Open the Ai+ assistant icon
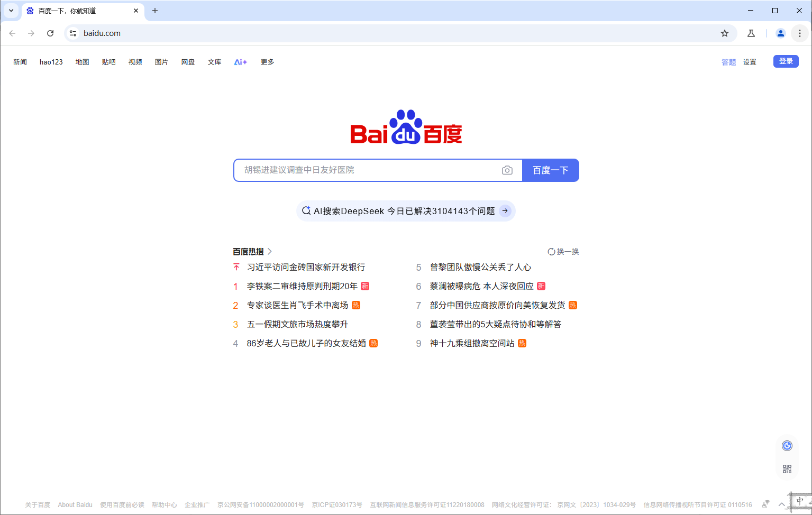Viewport: 812px width, 515px height. (241, 62)
